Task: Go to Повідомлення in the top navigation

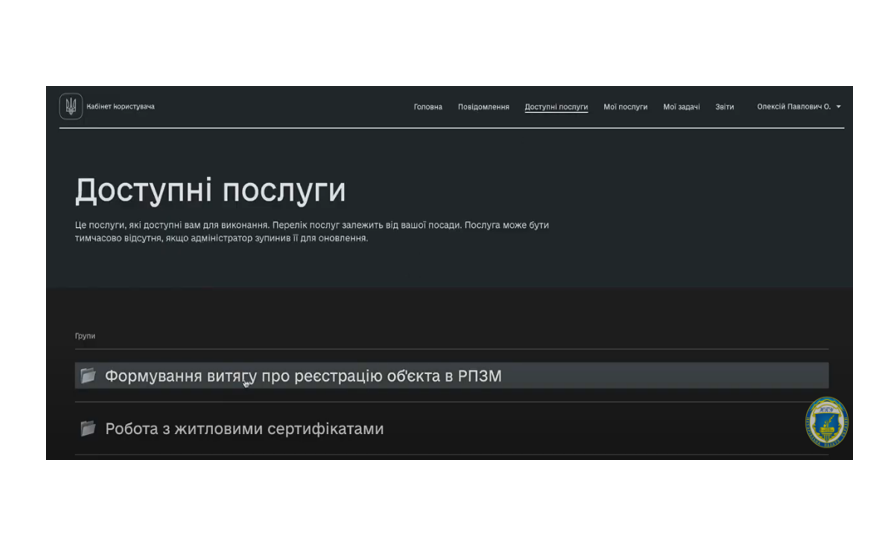Action: tap(483, 107)
